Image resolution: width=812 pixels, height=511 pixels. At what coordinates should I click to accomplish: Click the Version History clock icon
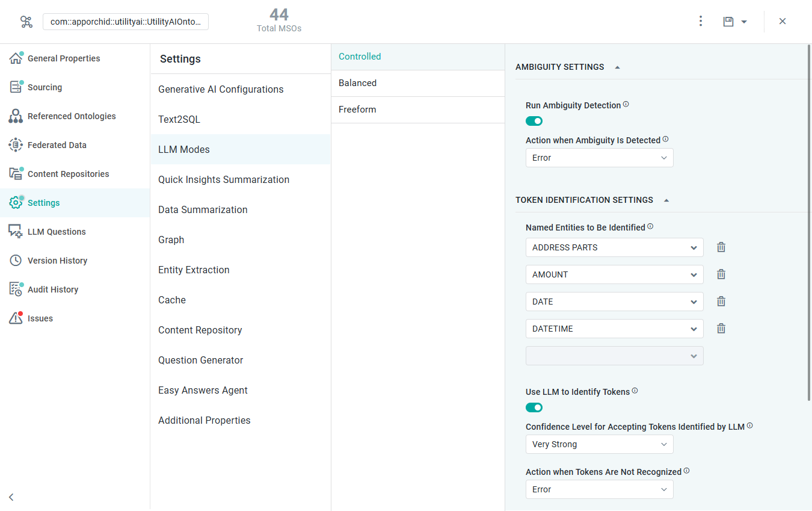[16, 261]
